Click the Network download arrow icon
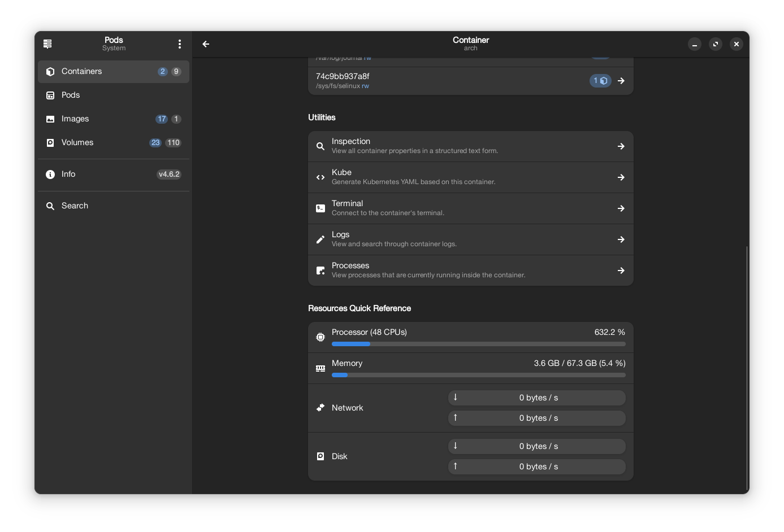Viewport: 784px width, 532px height. click(455, 397)
